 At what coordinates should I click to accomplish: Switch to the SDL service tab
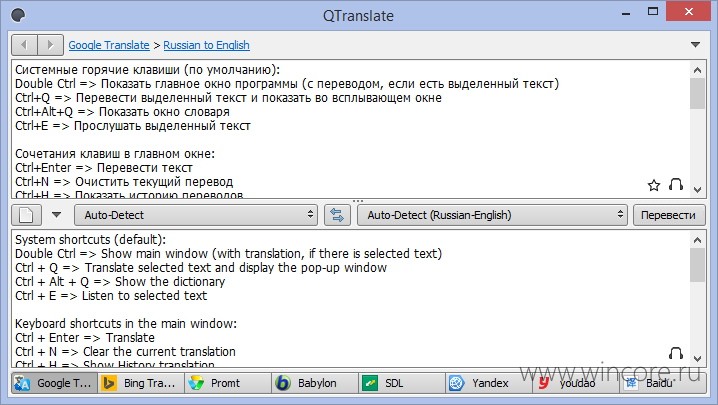click(402, 383)
